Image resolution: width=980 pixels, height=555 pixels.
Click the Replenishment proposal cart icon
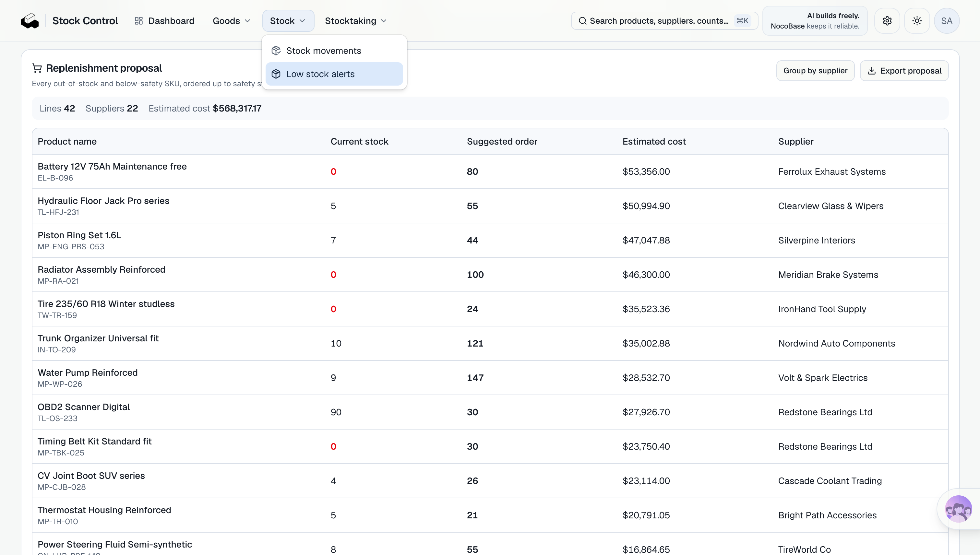(x=37, y=68)
